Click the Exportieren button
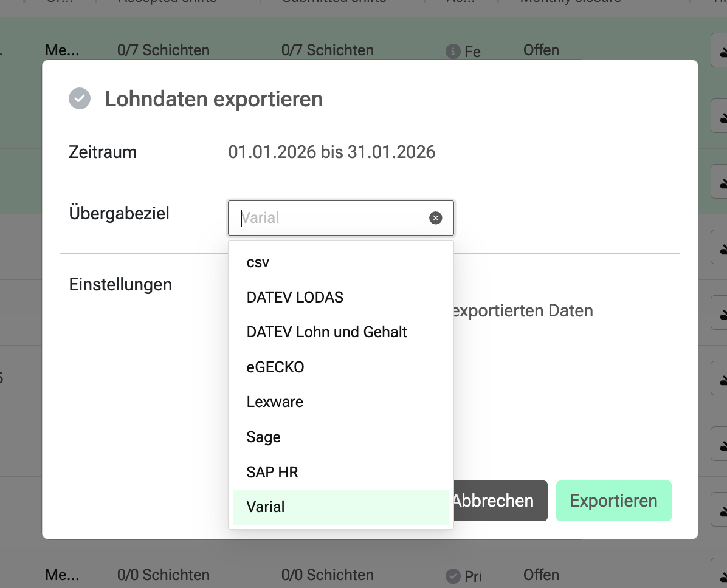The image size is (727, 588). (613, 501)
